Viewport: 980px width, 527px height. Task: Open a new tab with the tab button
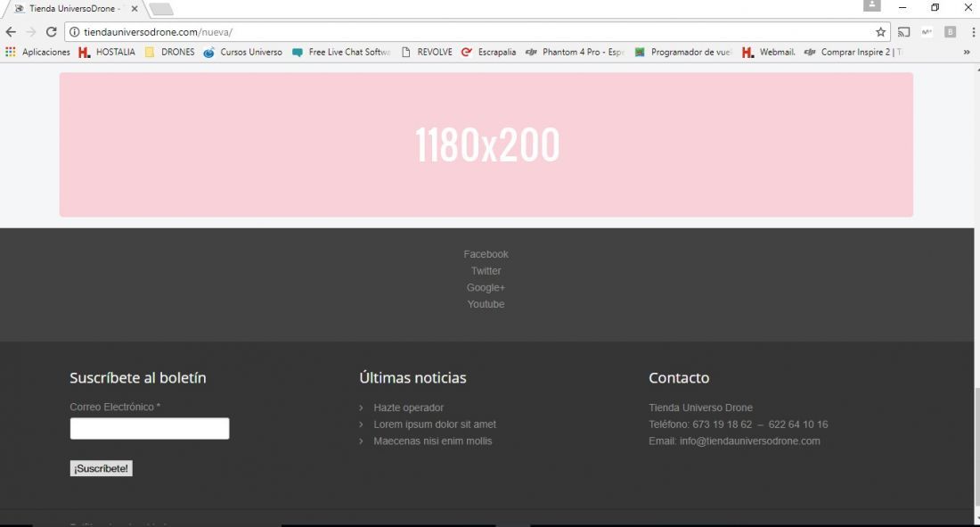[x=161, y=9]
